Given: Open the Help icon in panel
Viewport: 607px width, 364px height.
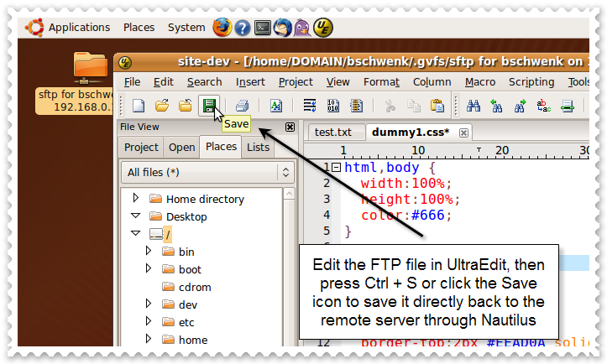Looking at the screenshot, I should [x=243, y=28].
